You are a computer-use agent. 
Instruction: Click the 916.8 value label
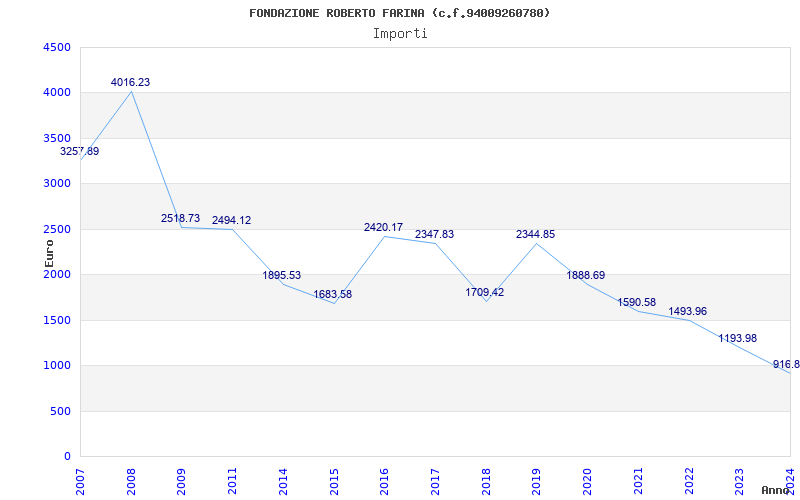tap(786, 364)
